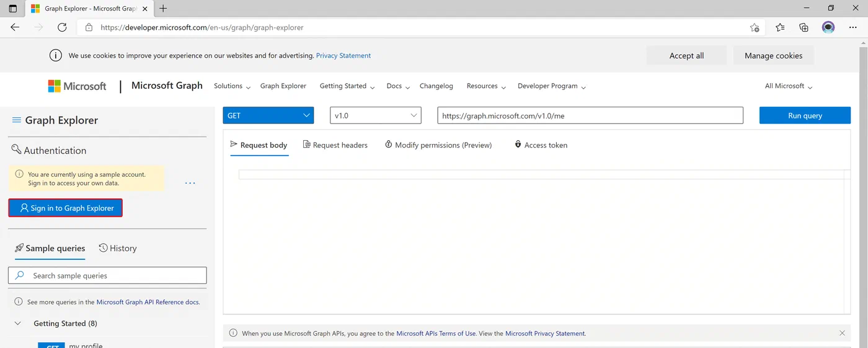Select the Sample queries tab
The image size is (868, 348).
point(50,248)
